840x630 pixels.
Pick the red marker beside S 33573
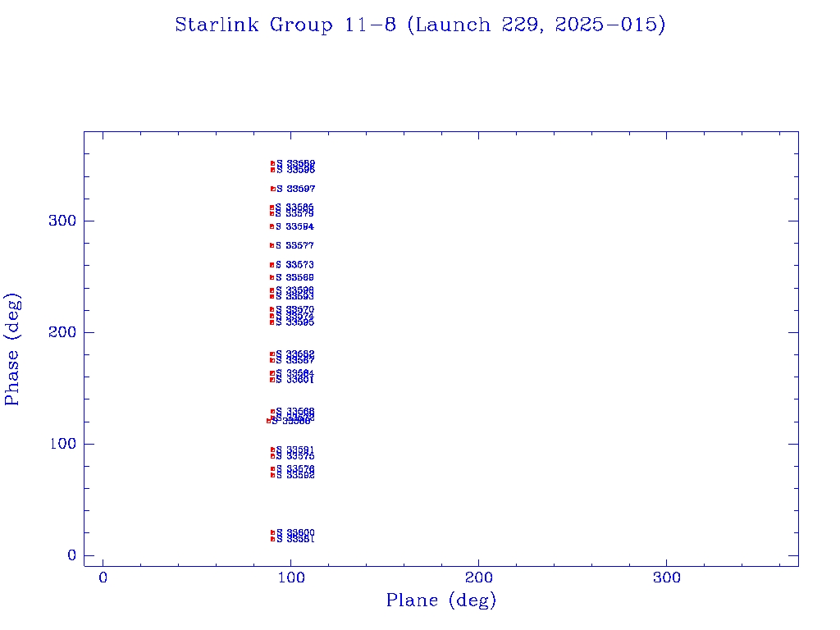272,265
